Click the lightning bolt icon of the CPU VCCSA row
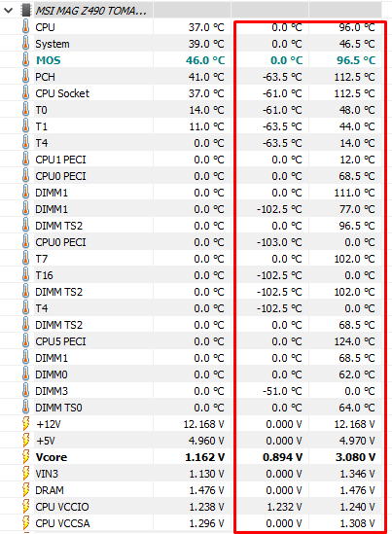 (26, 523)
